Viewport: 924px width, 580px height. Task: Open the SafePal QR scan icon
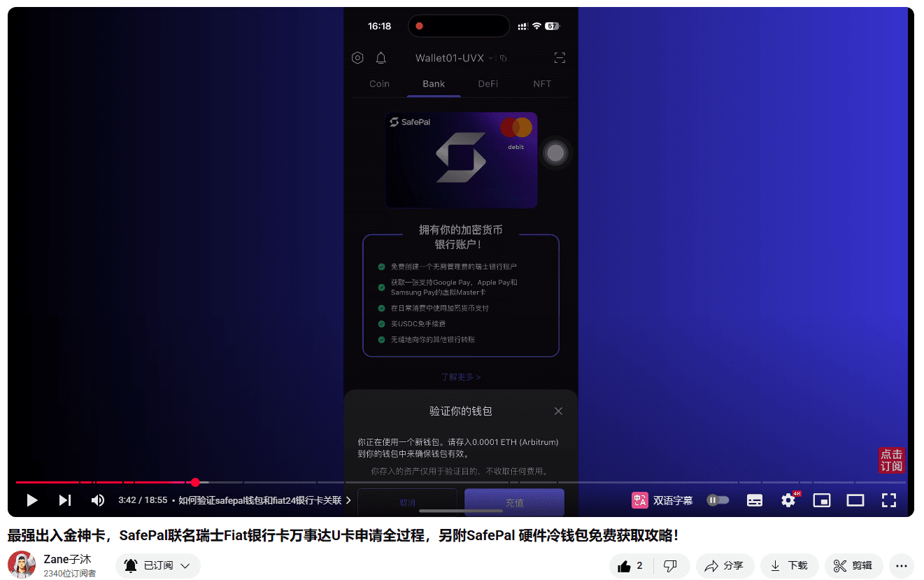560,58
